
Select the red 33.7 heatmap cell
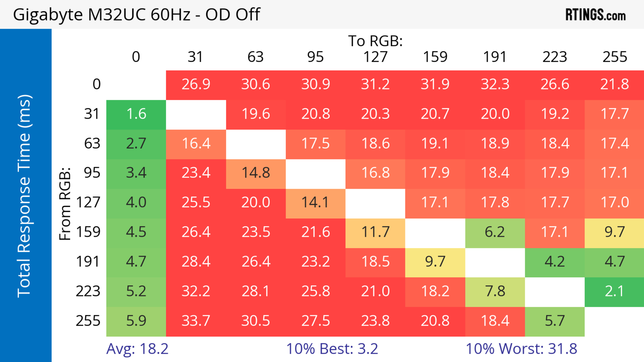[196, 321]
